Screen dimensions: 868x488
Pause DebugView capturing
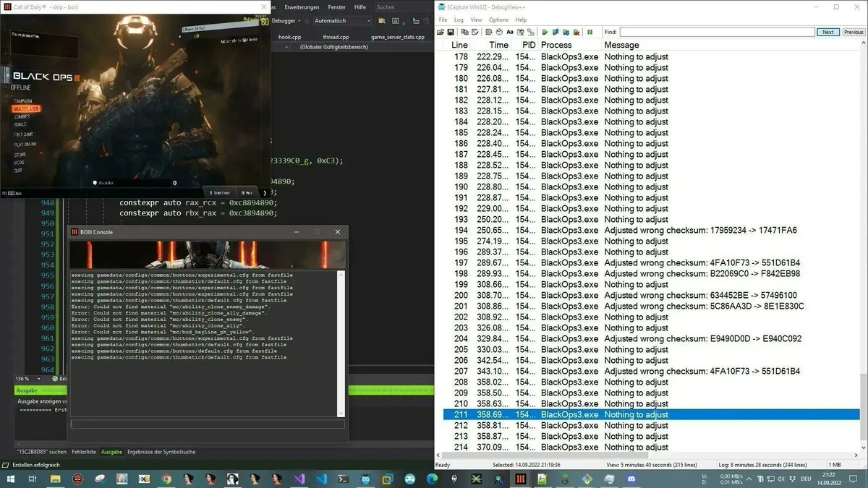[x=590, y=32]
